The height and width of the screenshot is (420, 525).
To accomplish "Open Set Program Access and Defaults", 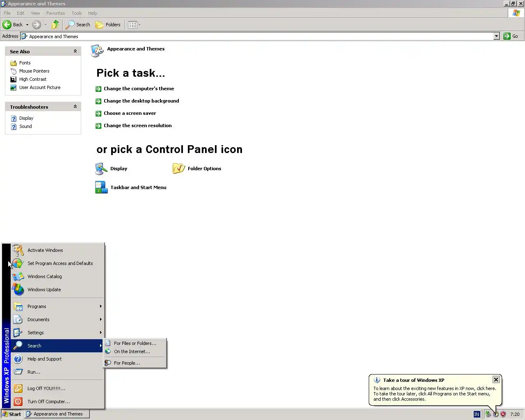I will click(57, 263).
